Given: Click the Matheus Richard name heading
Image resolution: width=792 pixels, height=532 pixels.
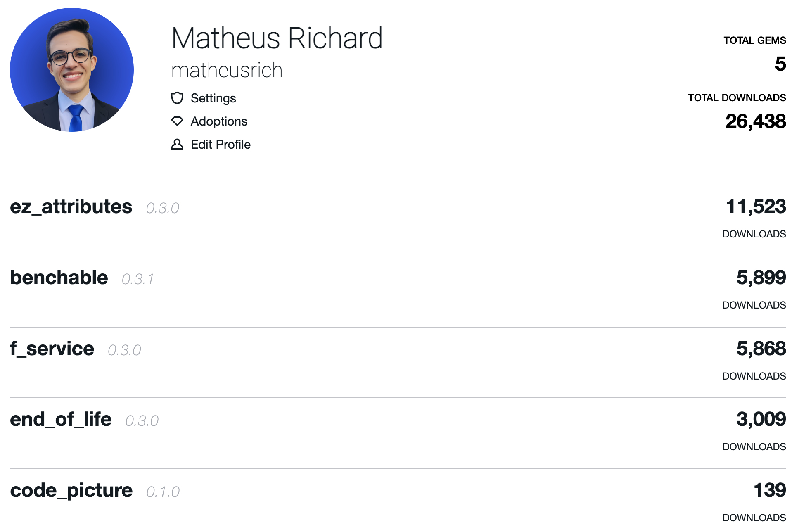Looking at the screenshot, I should coord(277,38).
